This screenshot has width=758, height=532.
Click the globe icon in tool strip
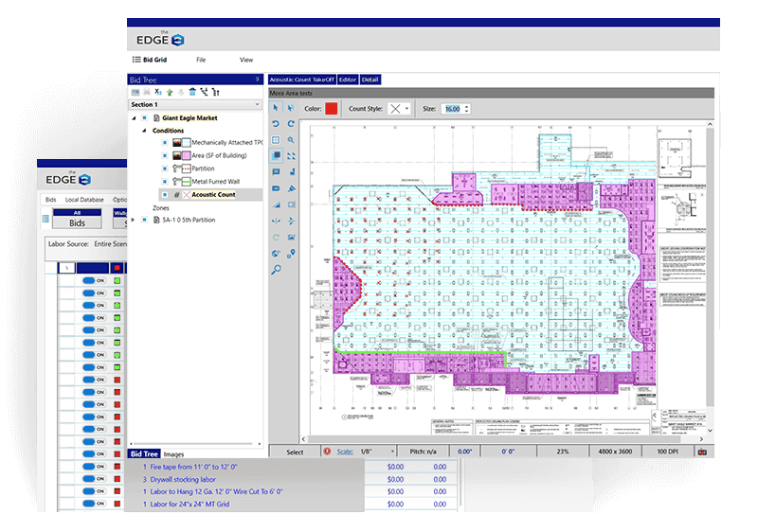[x=276, y=254]
